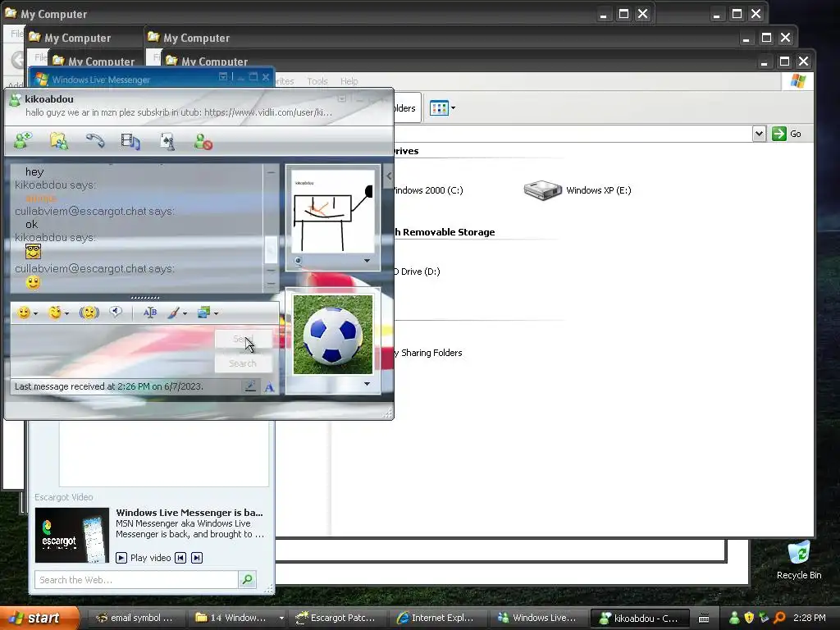Switch to text typing mode A icon
Viewport: 840px width, 630px height.
point(269,387)
